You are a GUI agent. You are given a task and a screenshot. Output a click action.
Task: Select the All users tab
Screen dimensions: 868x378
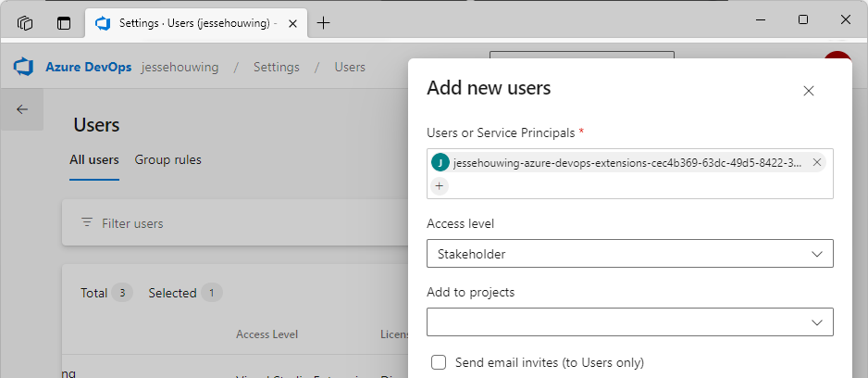pyautogui.click(x=94, y=159)
